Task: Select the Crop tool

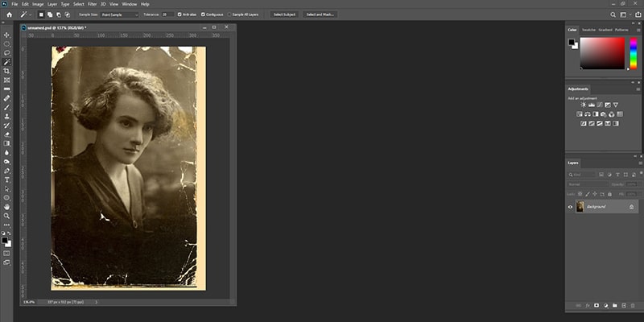Action: 6,71
